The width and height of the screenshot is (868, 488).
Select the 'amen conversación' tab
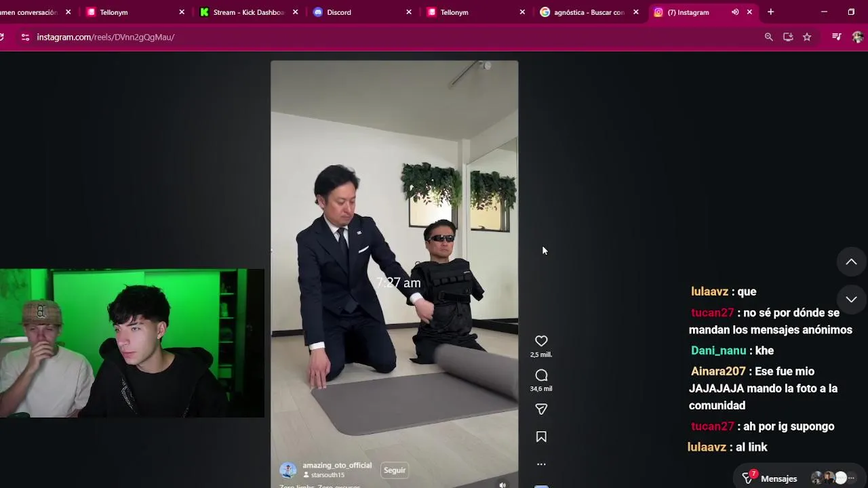coord(29,12)
